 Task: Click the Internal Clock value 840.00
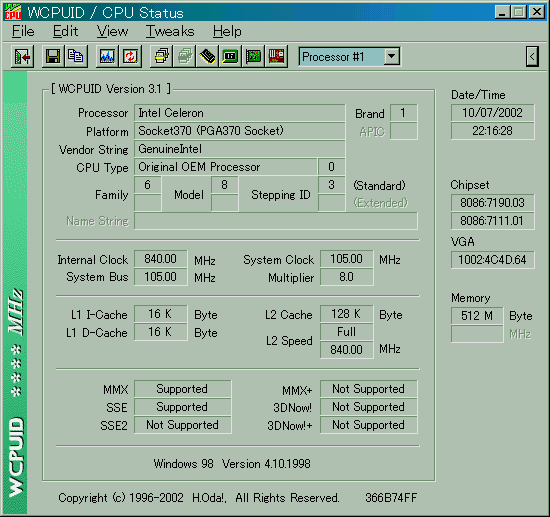(x=160, y=259)
